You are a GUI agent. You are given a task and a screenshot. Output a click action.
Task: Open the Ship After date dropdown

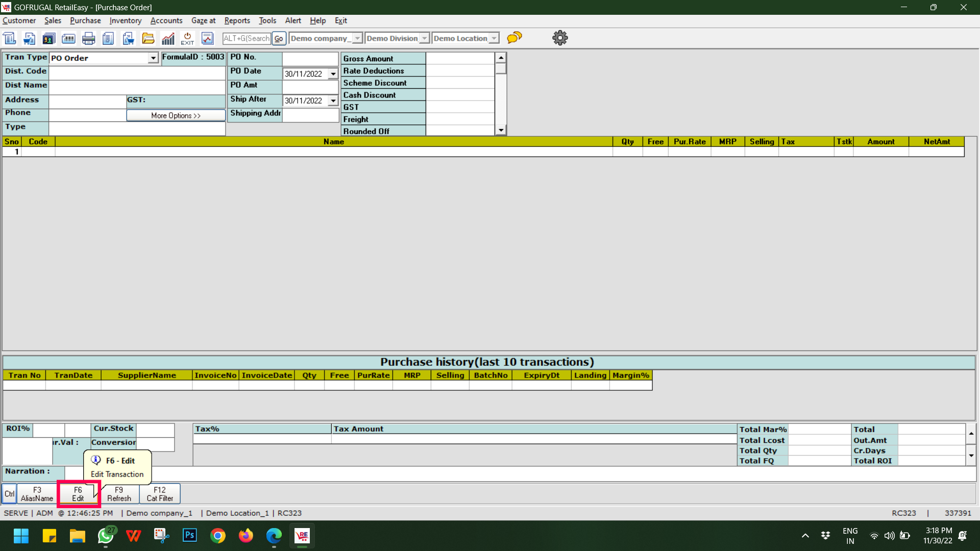pyautogui.click(x=333, y=101)
